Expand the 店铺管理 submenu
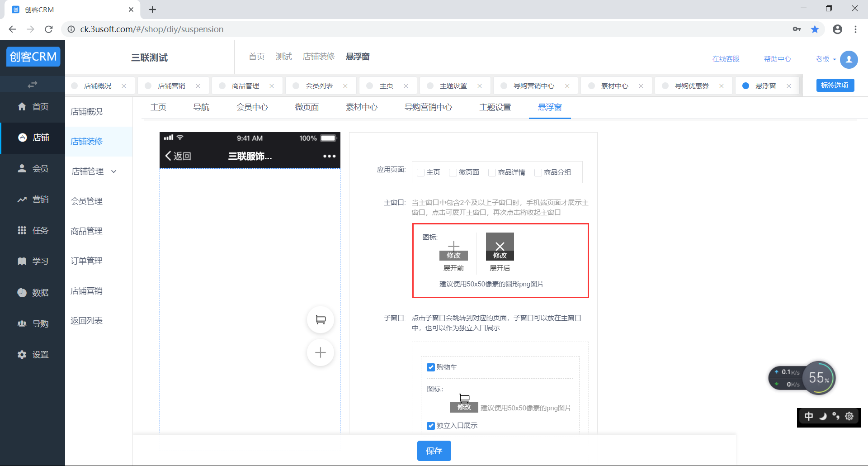 [x=94, y=171]
